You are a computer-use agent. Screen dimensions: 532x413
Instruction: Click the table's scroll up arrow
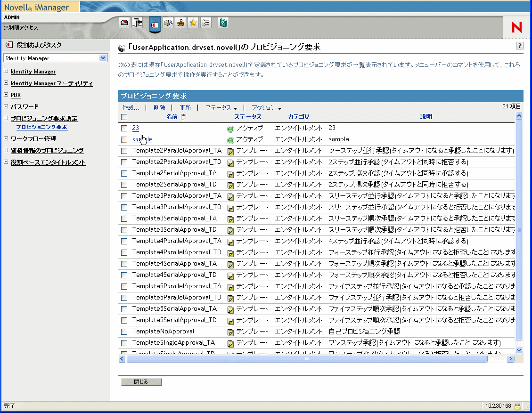click(519, 116)
